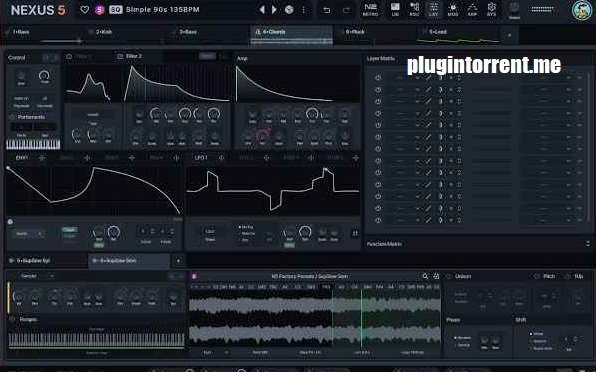Redo the last undone change
Viewport: 596px width, 372px height.
[x=347, y=10]
